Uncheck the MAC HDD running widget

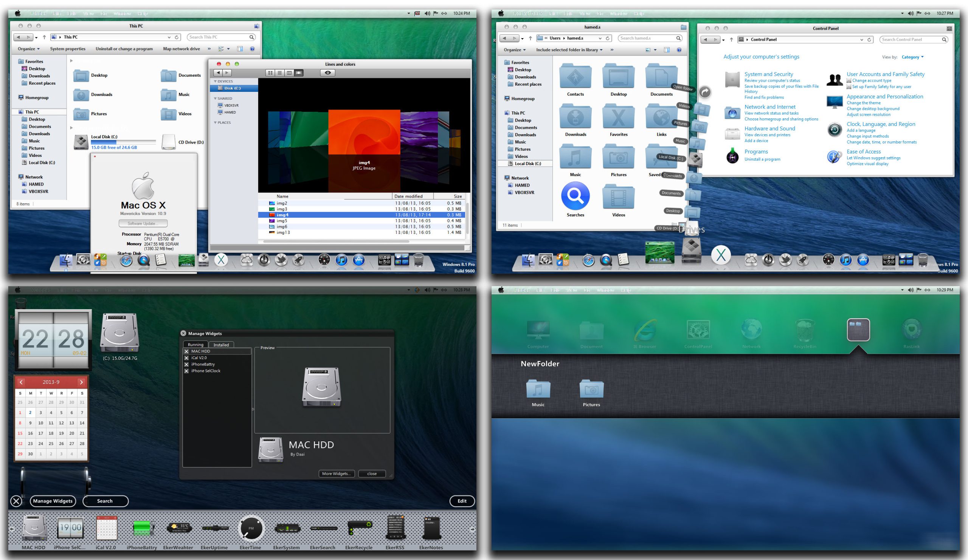(x=186, y=351)
